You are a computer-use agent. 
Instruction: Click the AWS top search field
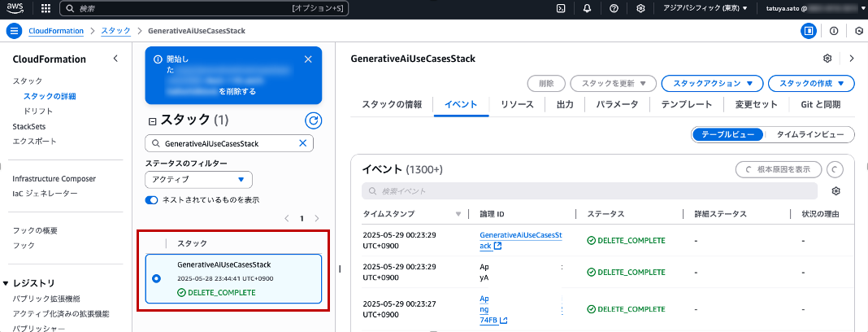click(204, 8)
